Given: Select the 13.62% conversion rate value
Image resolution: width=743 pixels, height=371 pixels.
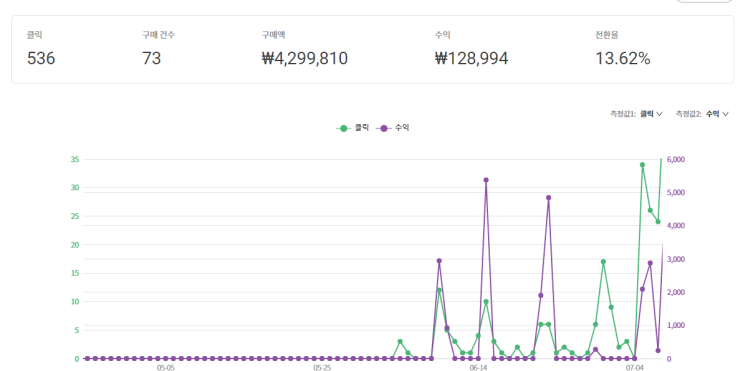Looking at the screenshot, I should coord(623,58).
